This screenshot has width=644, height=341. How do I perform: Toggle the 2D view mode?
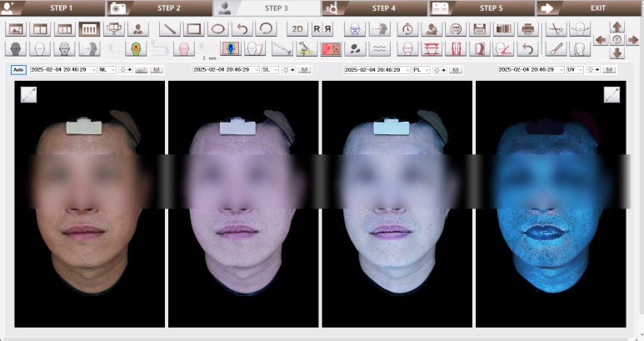(x=297, y=28)
